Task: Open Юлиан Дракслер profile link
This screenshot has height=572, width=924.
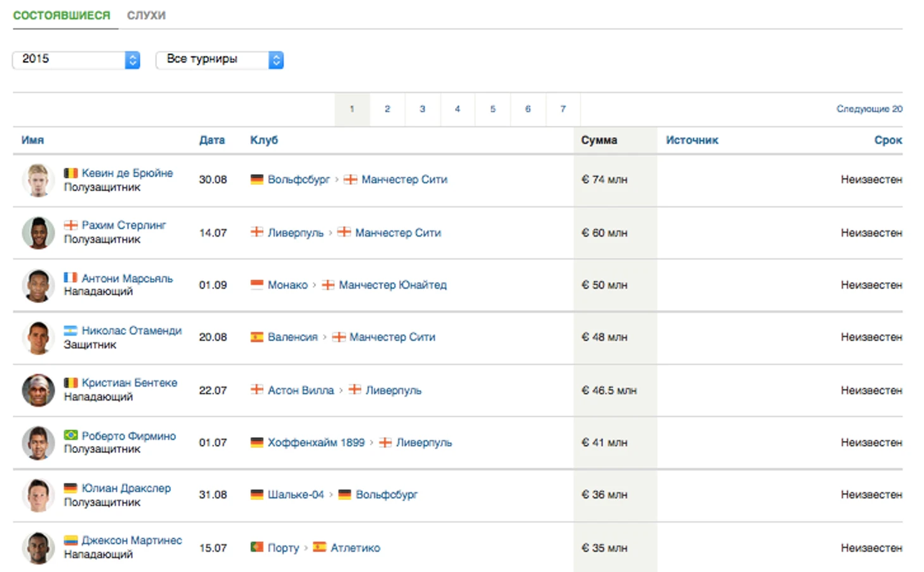Action: (127, 488)
